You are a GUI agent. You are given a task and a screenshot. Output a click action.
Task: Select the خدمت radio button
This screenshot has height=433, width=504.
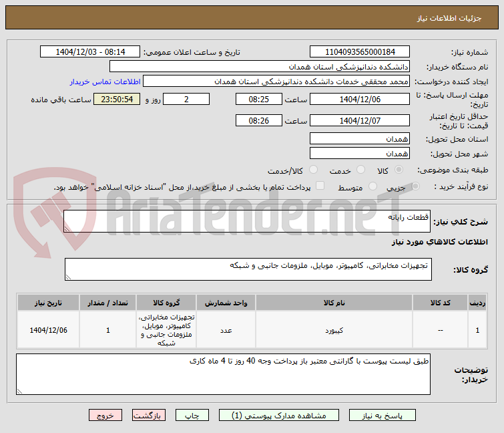tap(360, 170)
